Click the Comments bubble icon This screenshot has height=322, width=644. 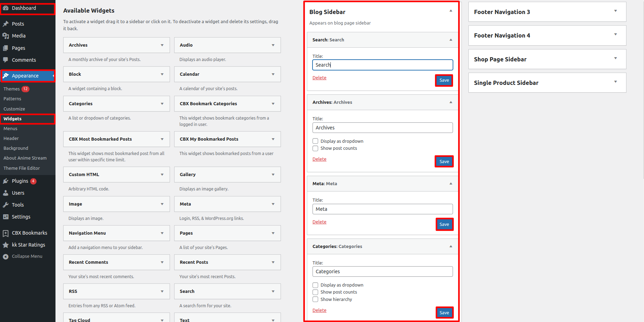[6, 60]
